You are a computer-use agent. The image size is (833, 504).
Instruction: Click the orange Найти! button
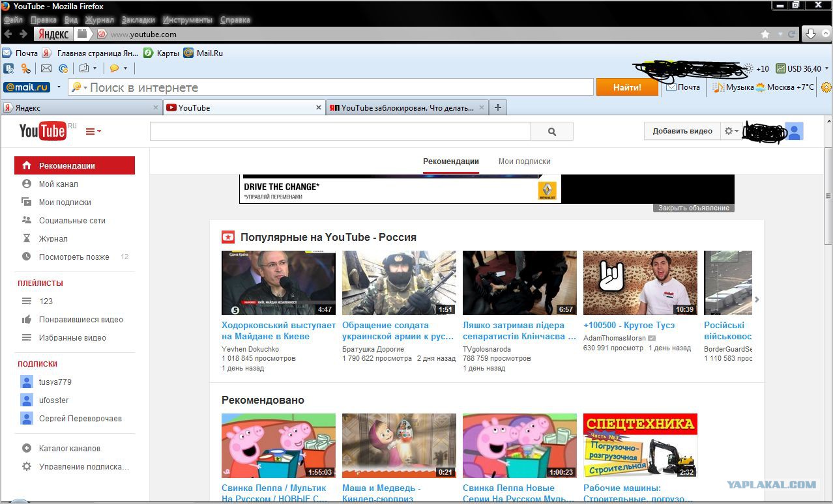(627, 87)
